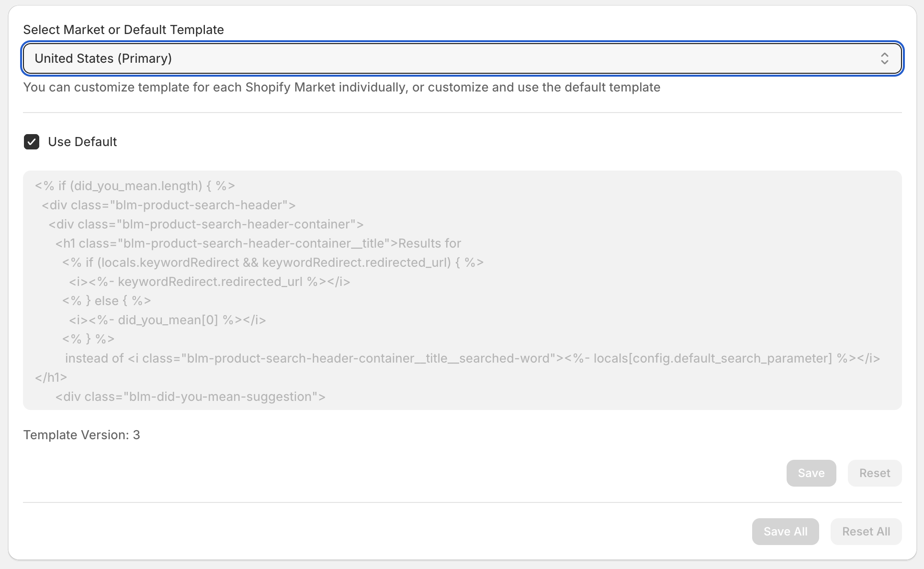Click the did_you_mean[0] code line

[168, 320]
